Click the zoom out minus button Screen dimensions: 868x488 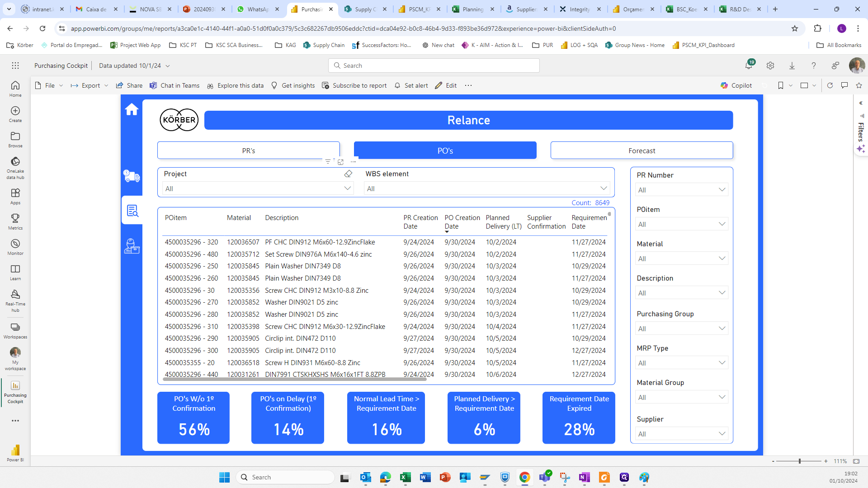[773, 461]
